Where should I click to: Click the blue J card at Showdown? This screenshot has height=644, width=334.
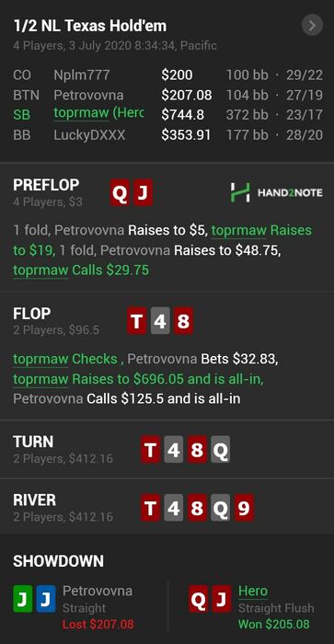click(x=46, y=598)
